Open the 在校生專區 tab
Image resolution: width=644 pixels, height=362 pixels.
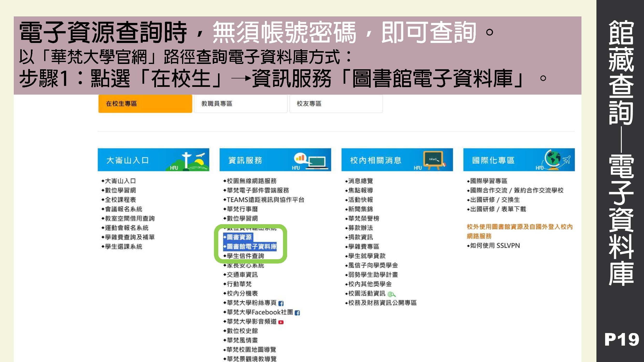click(145, 104)
